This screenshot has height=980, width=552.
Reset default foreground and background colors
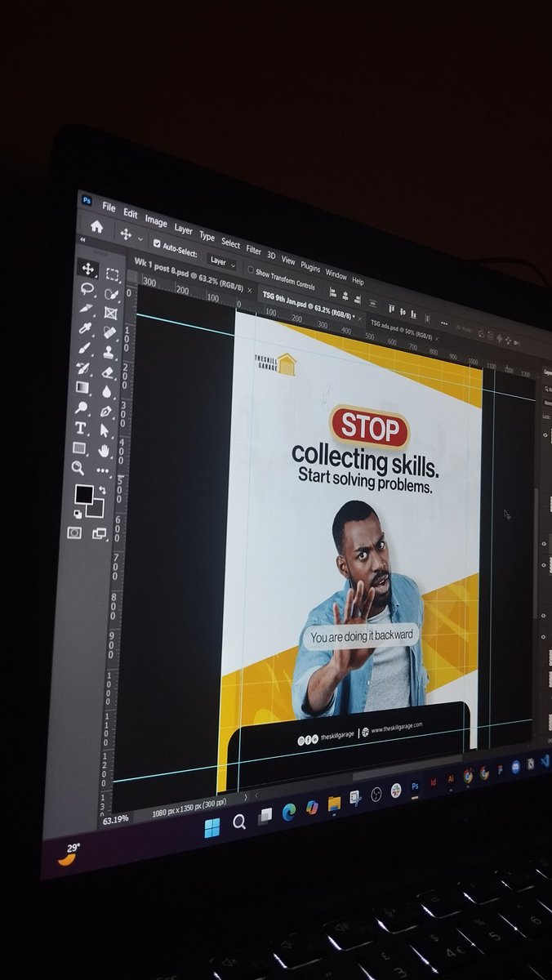click(78, 514)
